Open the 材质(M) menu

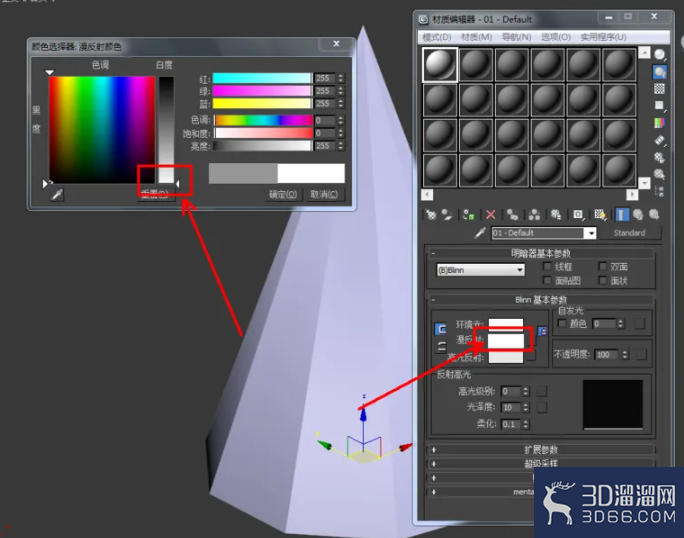tap(476, 37)
